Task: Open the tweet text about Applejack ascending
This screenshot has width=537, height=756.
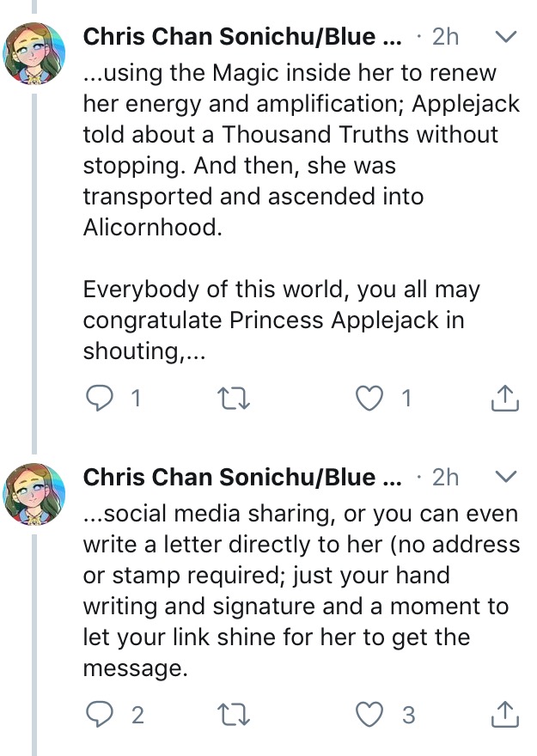Action: coord(302,211)
